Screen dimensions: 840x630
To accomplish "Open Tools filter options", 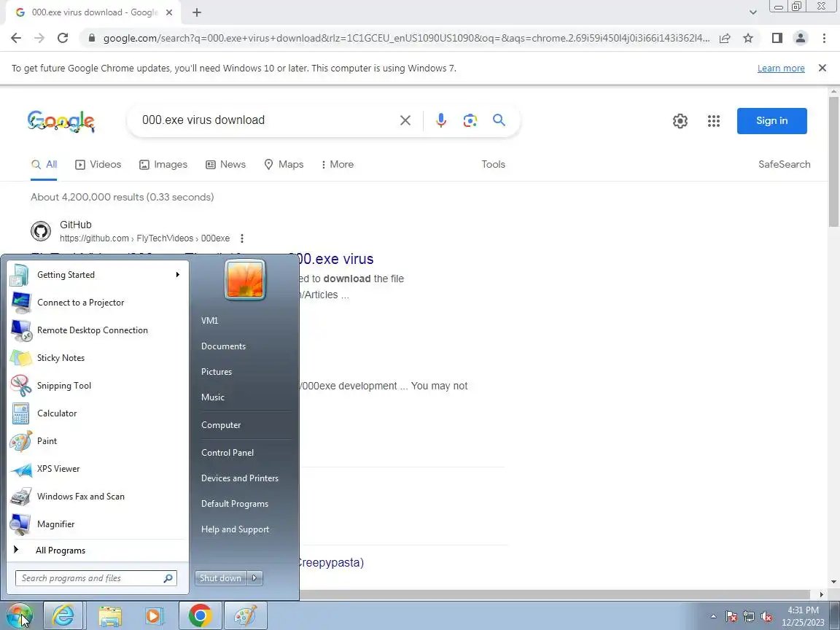I will pos(493,165).
